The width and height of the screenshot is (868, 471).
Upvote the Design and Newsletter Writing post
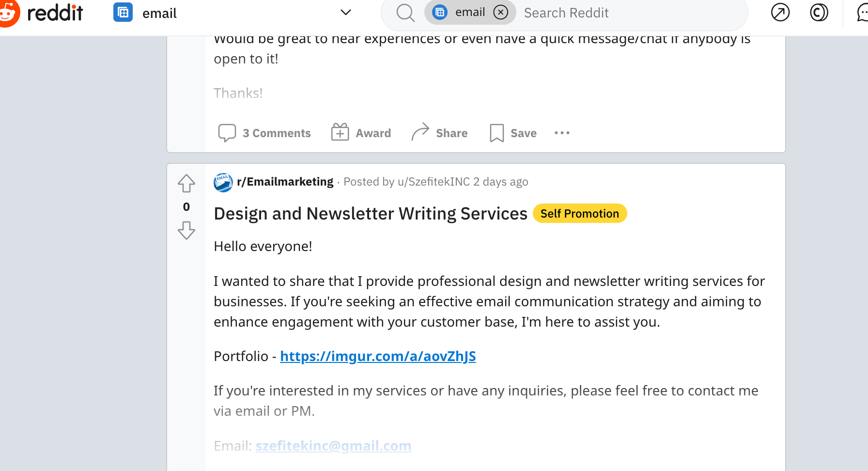coord(186,184)
